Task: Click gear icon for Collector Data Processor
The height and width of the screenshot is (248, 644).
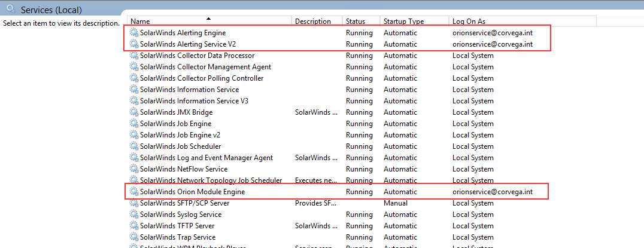Action: 134,56
